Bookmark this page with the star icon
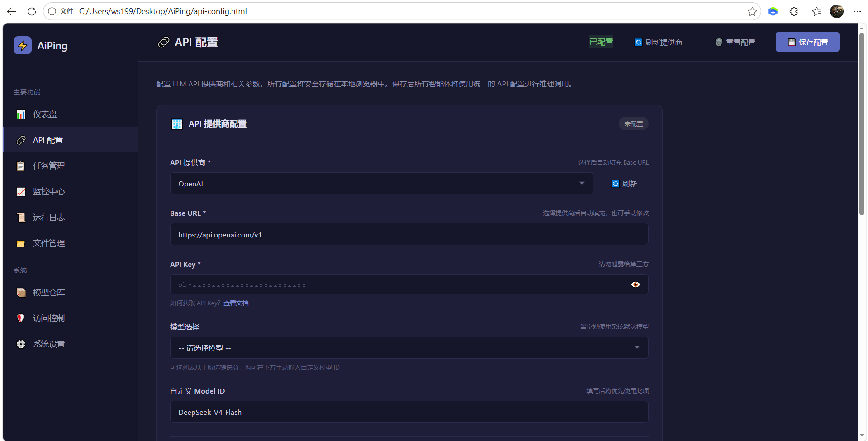This screenshot has height=441, width=868. tap(752, 11)
